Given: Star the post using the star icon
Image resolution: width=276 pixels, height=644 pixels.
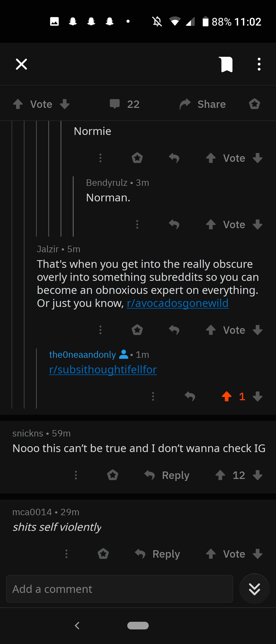Looking at the screenshot, I should click(255, 104).
